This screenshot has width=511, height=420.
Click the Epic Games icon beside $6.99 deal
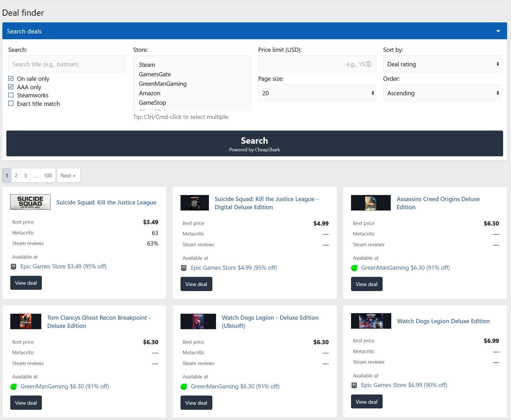point(354,385)
